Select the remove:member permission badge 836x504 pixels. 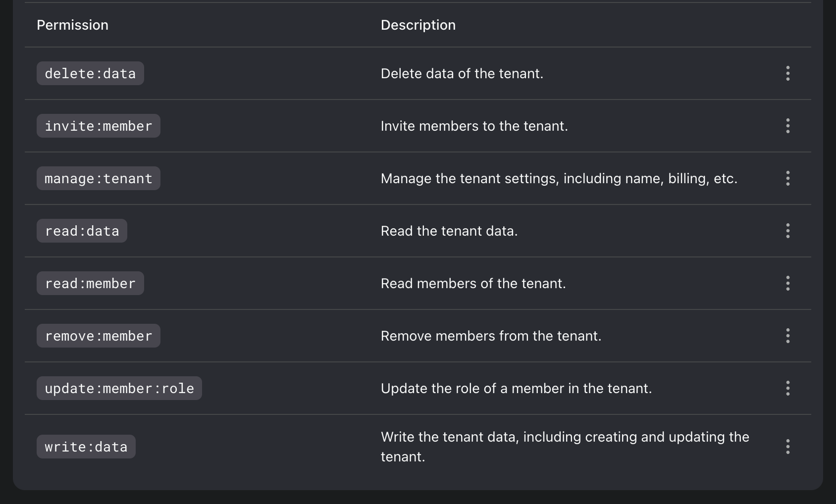tap(98, 336)
